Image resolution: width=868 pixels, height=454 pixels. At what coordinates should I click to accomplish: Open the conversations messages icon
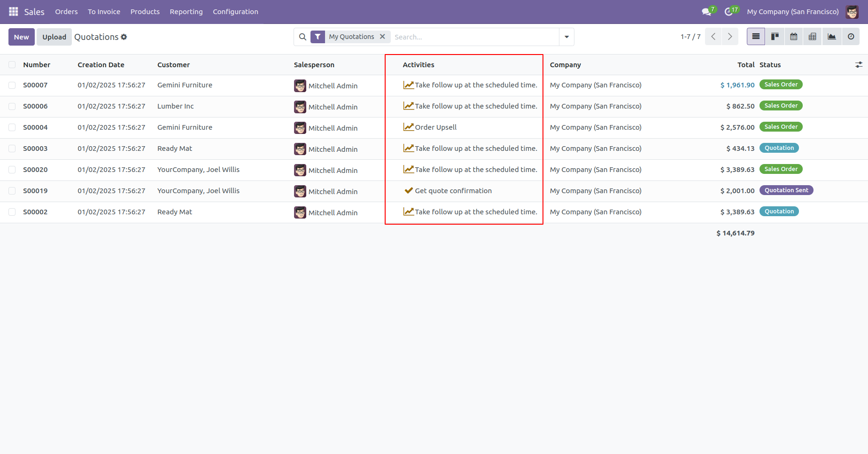707,11
